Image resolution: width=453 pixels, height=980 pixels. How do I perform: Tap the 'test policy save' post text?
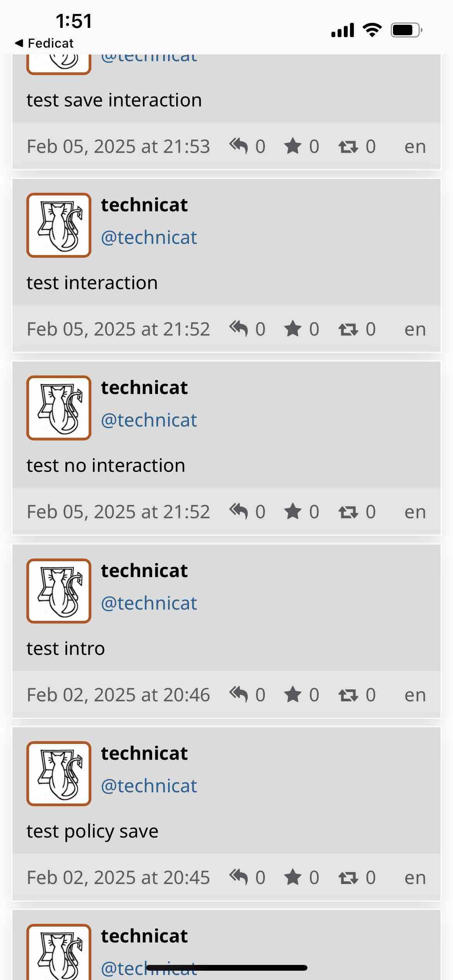click(93, 831)
